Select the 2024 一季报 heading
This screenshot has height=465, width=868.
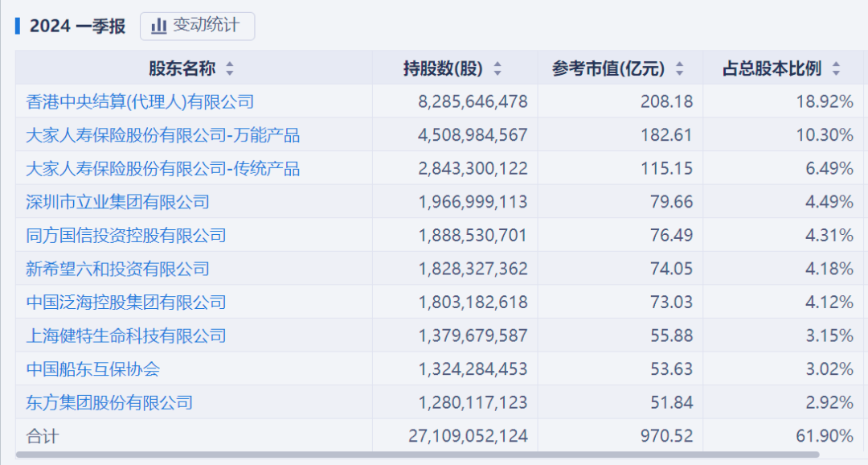tap(77, 26)
